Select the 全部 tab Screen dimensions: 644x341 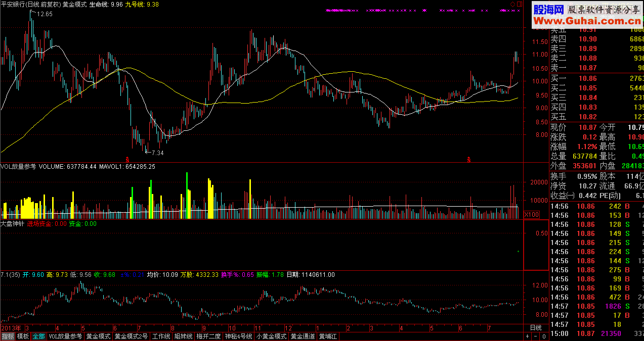pos(38,336)
